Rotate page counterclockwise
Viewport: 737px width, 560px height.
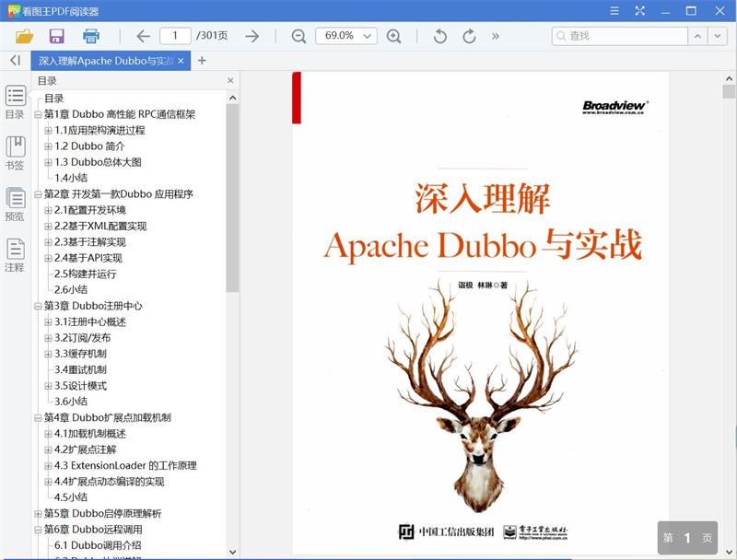coord(440,36)
